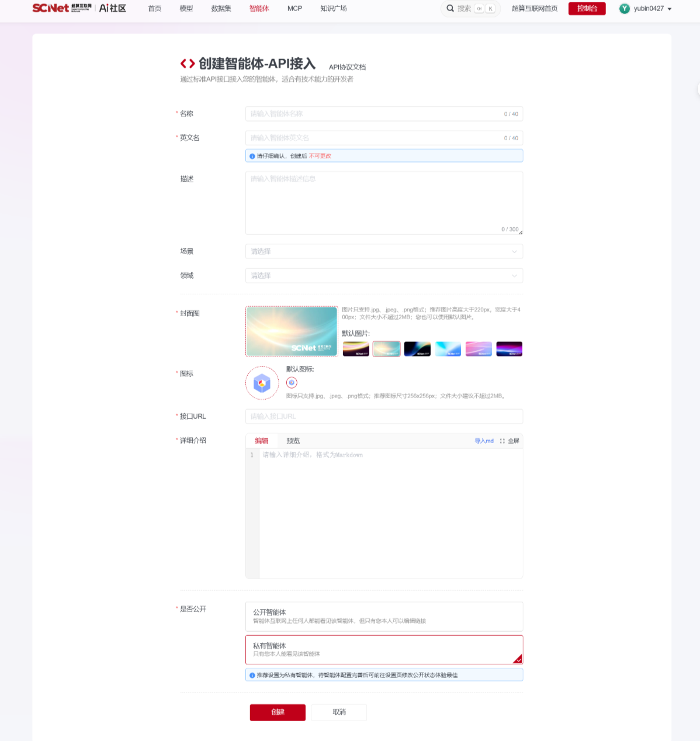Screen dimensions: 700x741
Task: Expand the 领域 dropdown
Action: coord(384,275)
